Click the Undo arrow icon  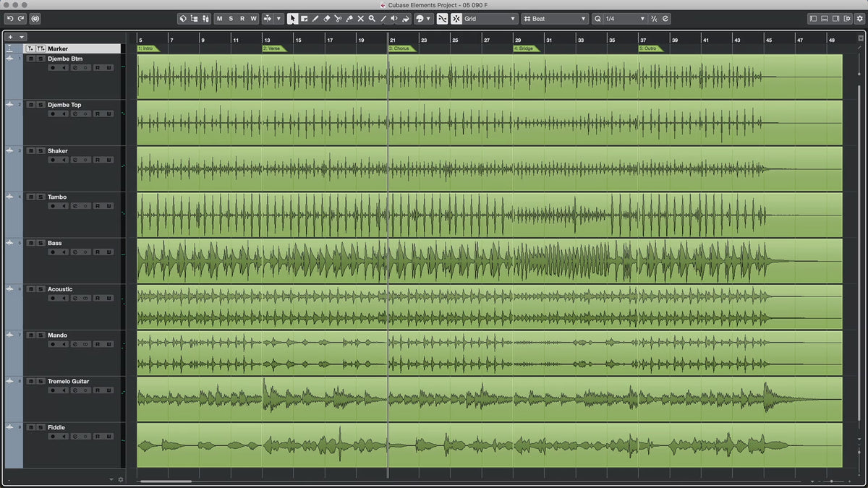tap(10, 19)
